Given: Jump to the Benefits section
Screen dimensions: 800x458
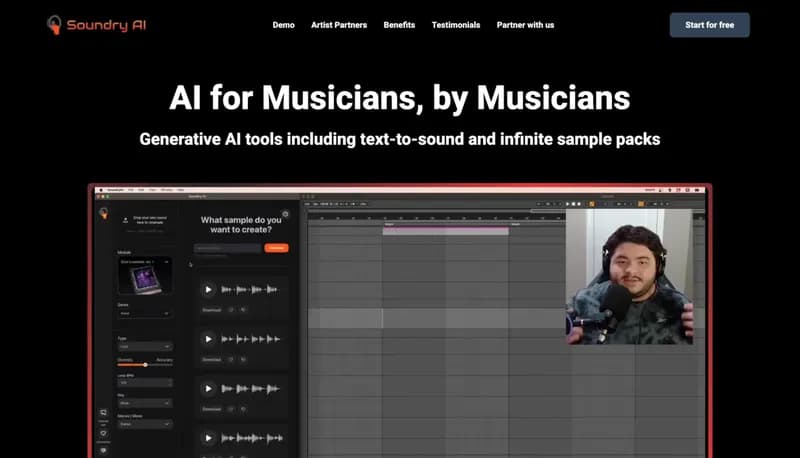Looking at the screenshot, I should (399, 25).
